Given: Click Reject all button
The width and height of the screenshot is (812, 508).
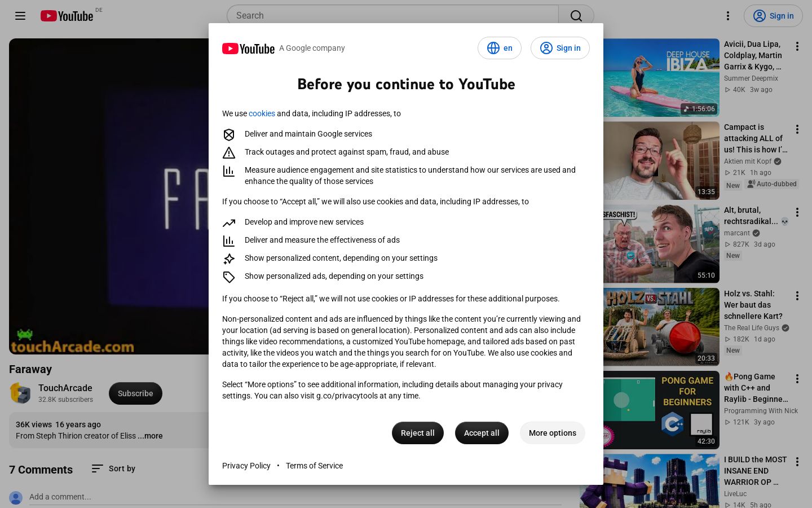Looking at the screenshot, I should (418, 433).
